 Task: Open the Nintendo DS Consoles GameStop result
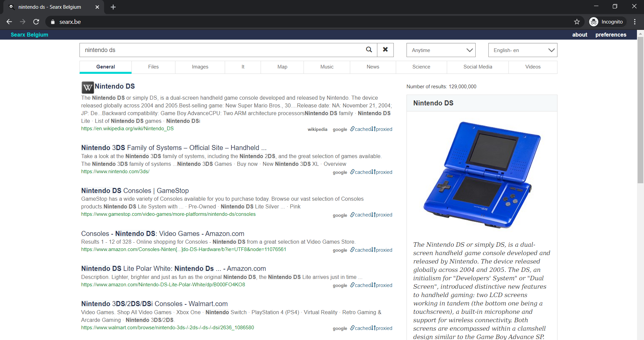tap(135, 191)
